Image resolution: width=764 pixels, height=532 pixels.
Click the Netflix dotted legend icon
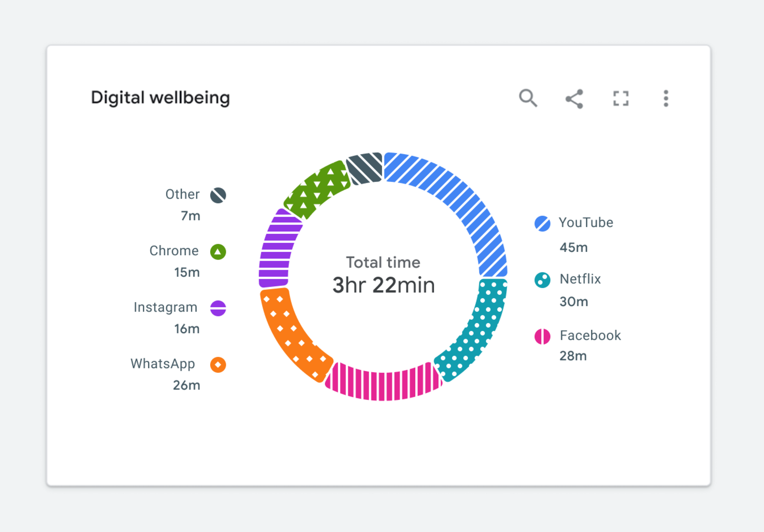click(x=542, y=280)
